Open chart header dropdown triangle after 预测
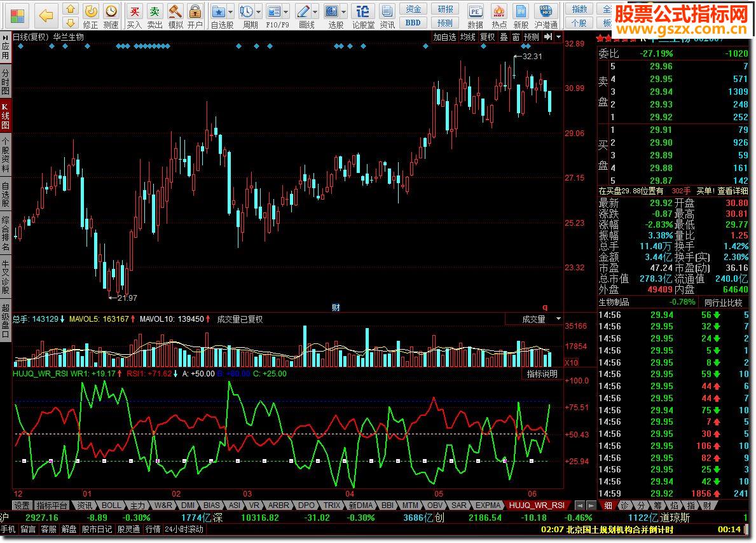 click(559, 37)
